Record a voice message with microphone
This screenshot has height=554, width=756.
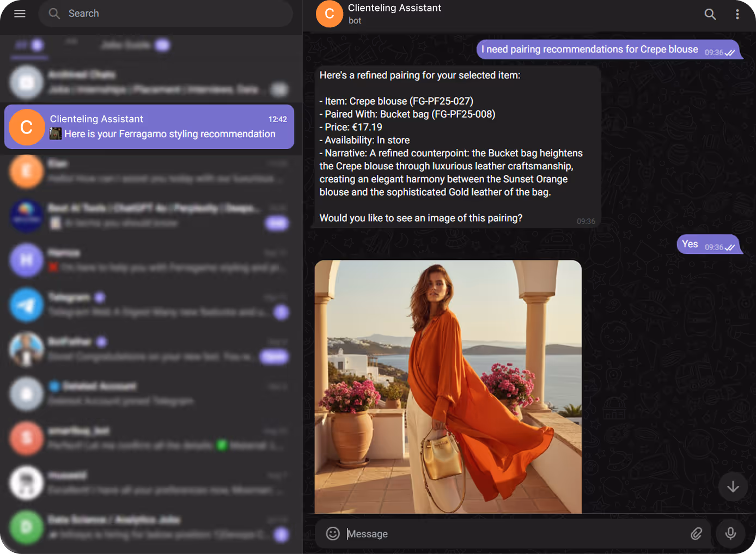point(730,533)
